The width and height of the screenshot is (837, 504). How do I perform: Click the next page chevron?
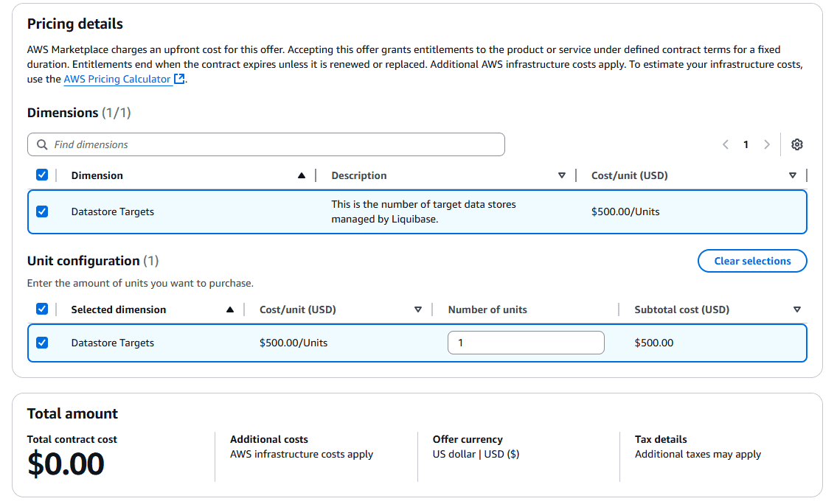click(x=767, y=144)
